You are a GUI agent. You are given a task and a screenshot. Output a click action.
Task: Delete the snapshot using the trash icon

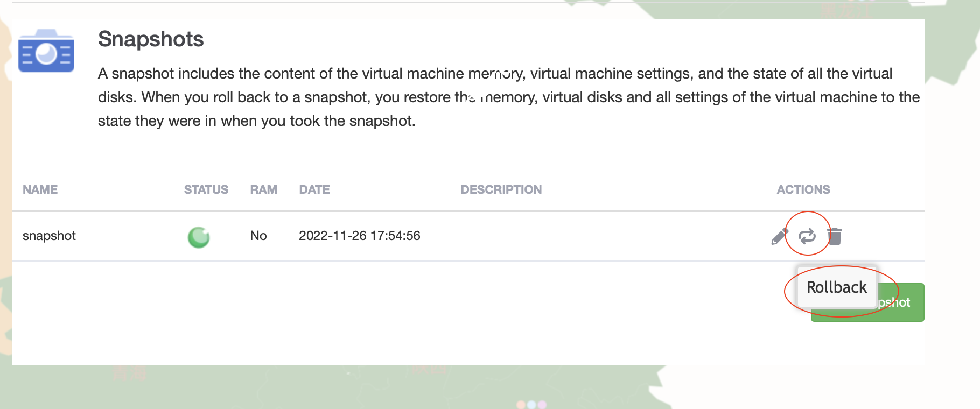click(835, 236)
